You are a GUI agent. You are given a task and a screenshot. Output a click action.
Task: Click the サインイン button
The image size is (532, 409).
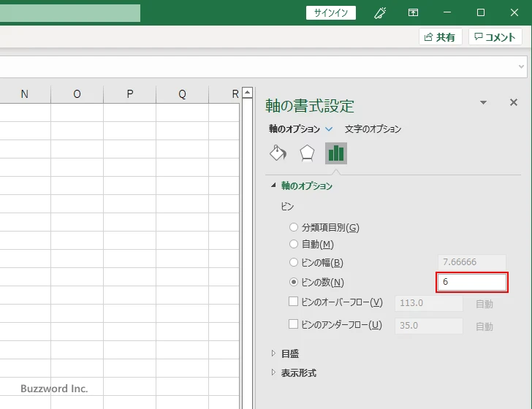click(331, 13)
